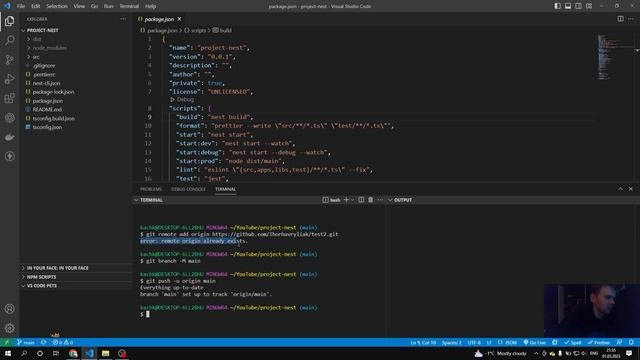
Task: Click the Debug codelens above scripts
Action: click(185, 100)
